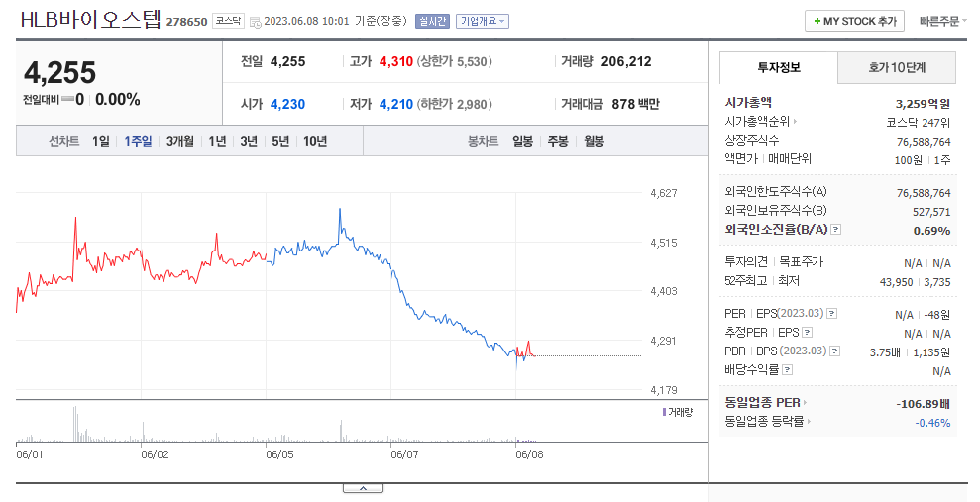Click the 투자의견 label
The height and width of the screenshot is (502, 980).
coord(746,261)
